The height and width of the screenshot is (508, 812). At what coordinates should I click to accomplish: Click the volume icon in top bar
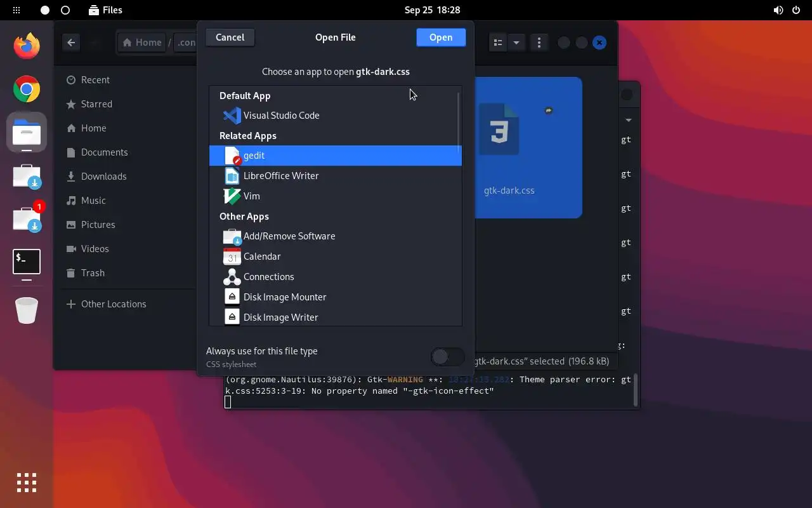[778, 10]
